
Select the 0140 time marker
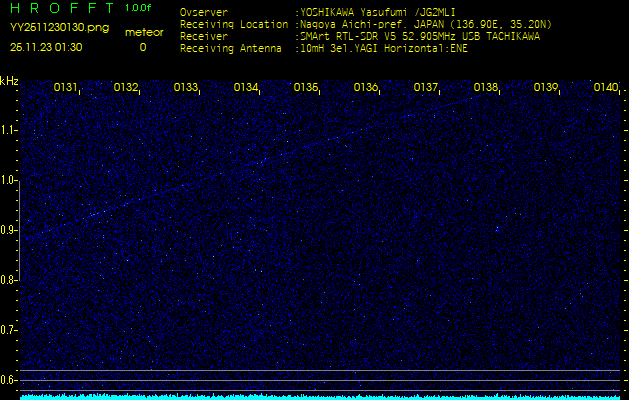point(606,88)
